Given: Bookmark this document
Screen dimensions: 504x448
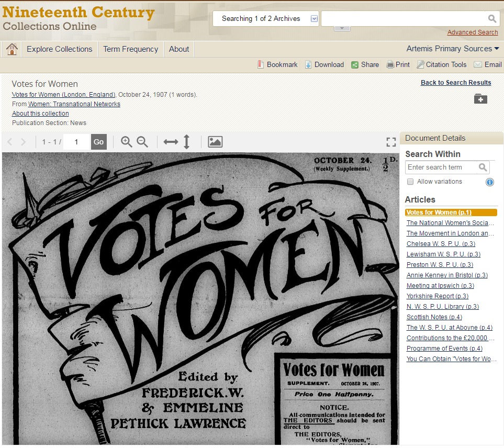Looking at the screenshot, I should [277, 64].
